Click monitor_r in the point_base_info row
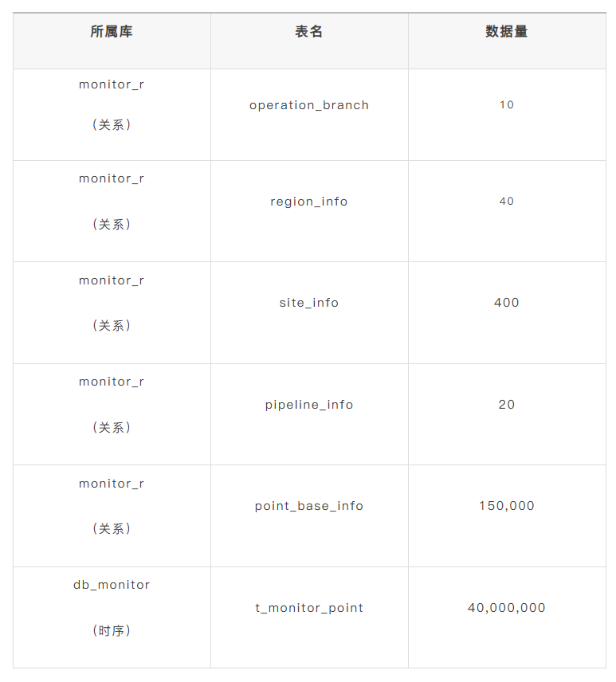Screen dimensions: 616x682 [112, 484]
